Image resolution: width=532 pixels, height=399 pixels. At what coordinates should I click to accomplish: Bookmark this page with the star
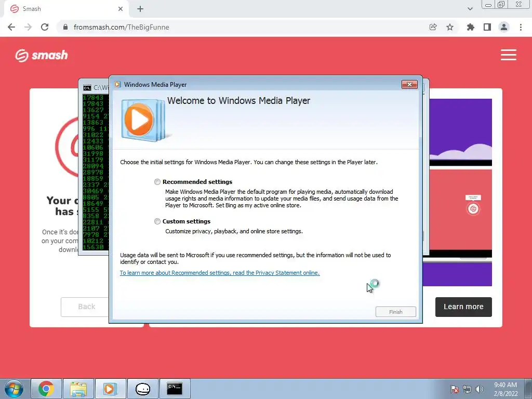[450, 27]
